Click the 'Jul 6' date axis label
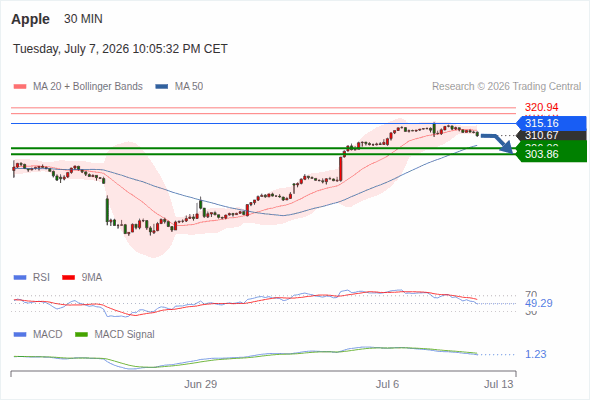 (x=387, y=384)
